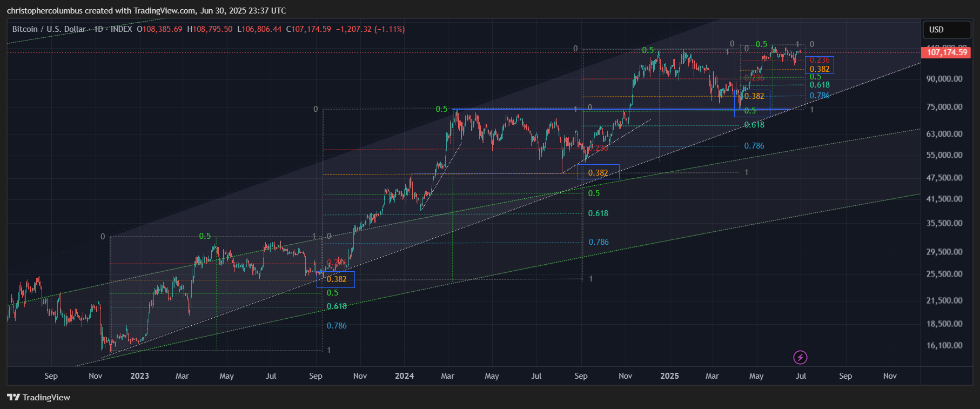Click the 47,500.00 price axis label
Viewport: 980px width, 409px height.
944,178
